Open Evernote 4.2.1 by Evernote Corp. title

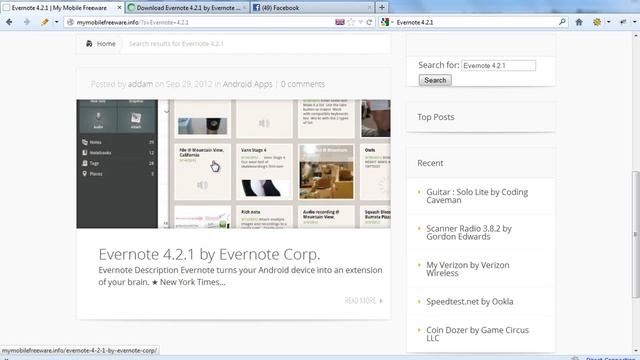[x=209, y=254]
